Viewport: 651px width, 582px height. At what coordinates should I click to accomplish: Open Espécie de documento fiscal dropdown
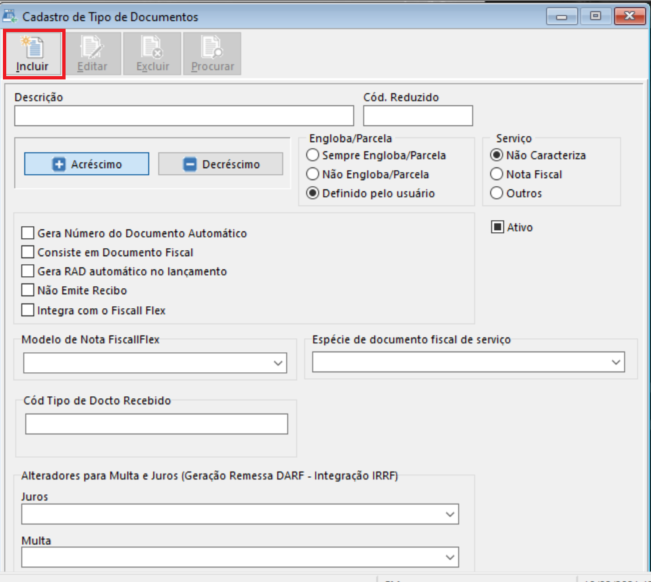468,362
